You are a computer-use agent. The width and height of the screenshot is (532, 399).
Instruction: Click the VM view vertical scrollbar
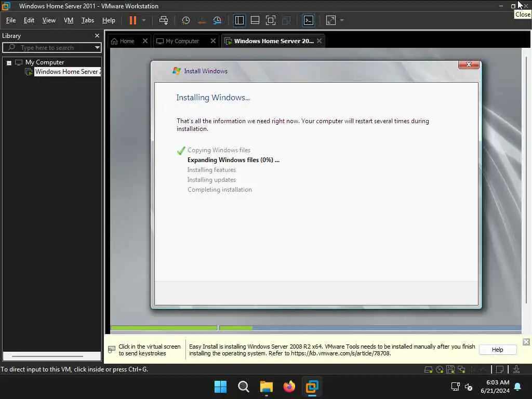tap(526, 180)
